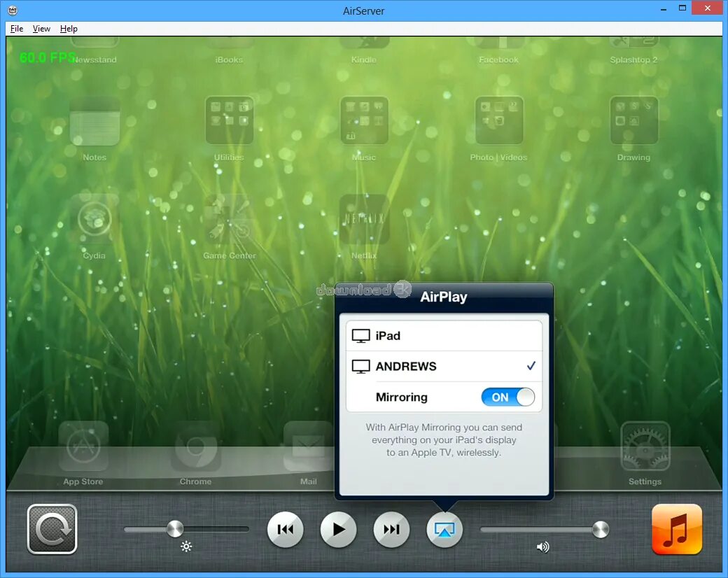Image resolution: width=728 pixels, height=578 pixels.
Task: Click the brightness sun icon
Action: pyautogui.click(x=186, y=547)
